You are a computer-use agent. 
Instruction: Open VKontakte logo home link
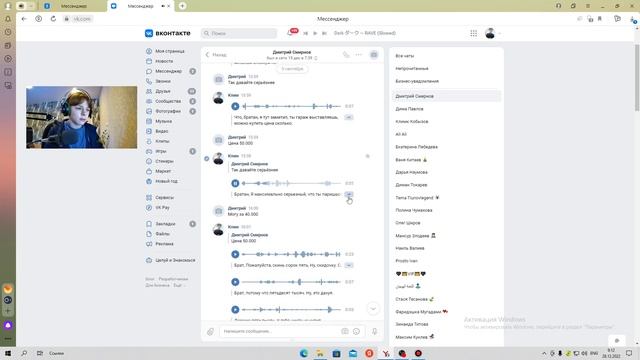(167, 33)
